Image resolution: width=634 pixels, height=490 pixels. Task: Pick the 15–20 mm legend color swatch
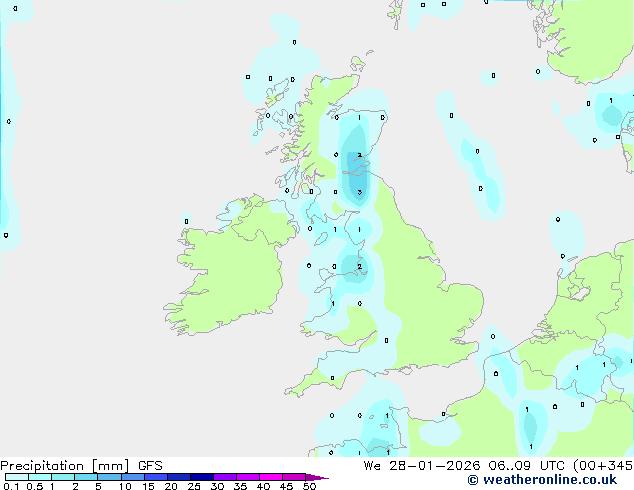(156, 477)
